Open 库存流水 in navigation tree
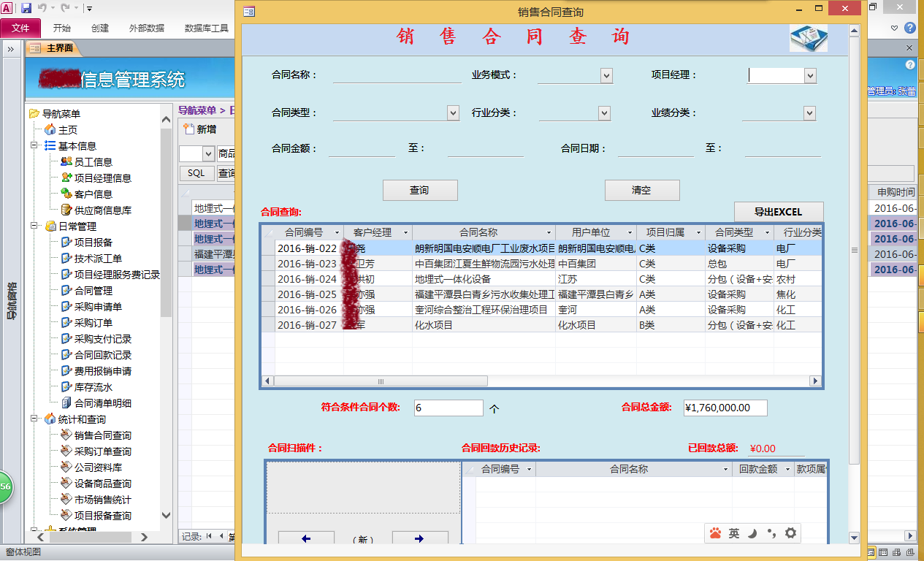 click(93, 386)
